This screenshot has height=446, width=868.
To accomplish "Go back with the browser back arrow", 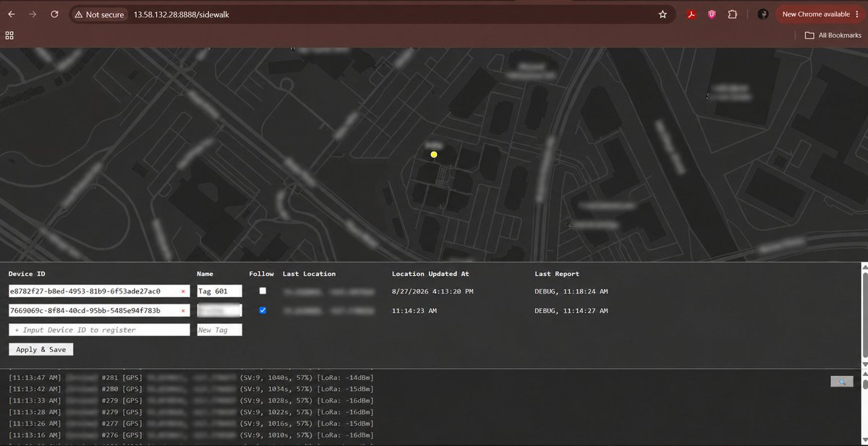I will pos(11,14).
